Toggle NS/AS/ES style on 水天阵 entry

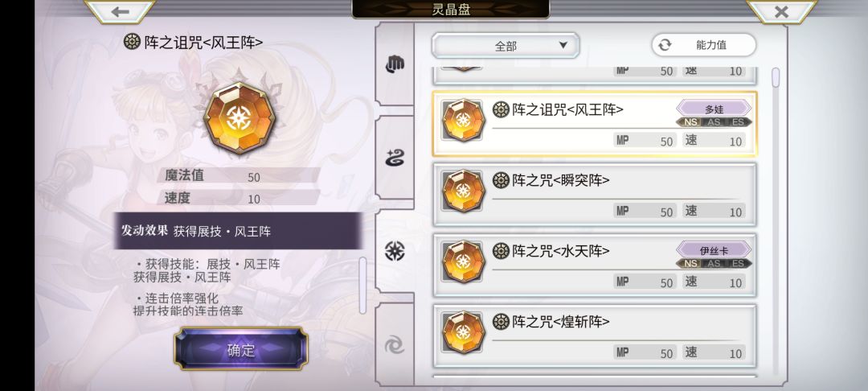(x=714, y=264)
